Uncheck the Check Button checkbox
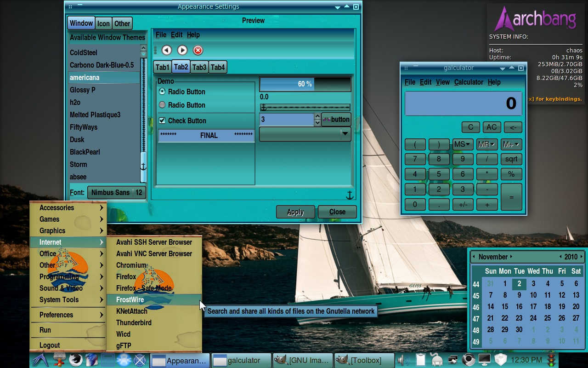This screenshot has height=368, width=588. [162, 121]
